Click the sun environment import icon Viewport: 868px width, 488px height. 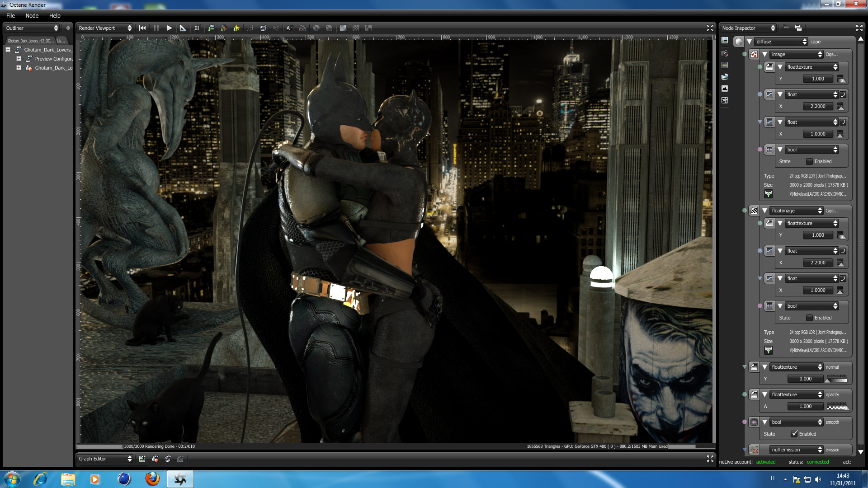(236, 28)
